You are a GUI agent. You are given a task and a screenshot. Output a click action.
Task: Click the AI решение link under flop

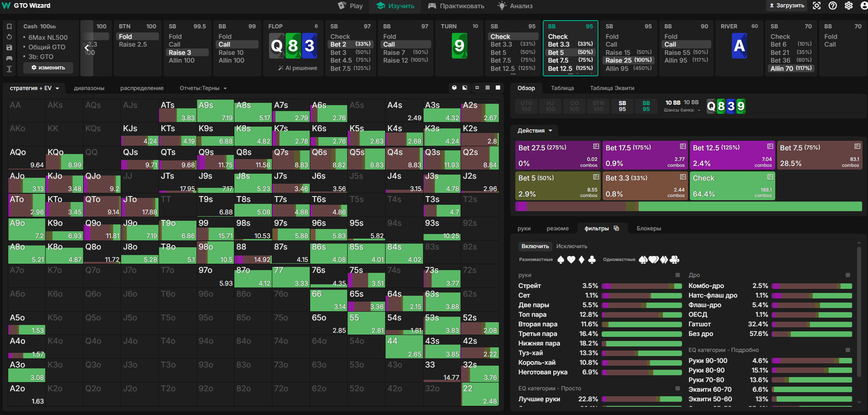[297, 68]
